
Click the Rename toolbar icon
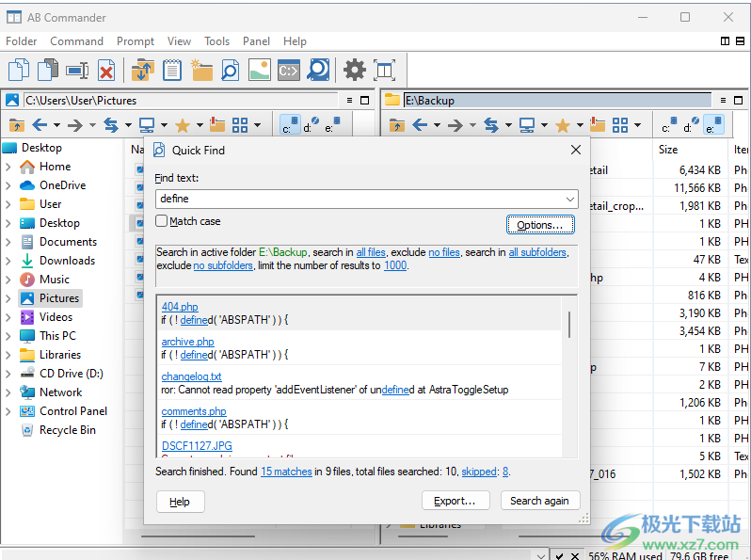point(77,71)
